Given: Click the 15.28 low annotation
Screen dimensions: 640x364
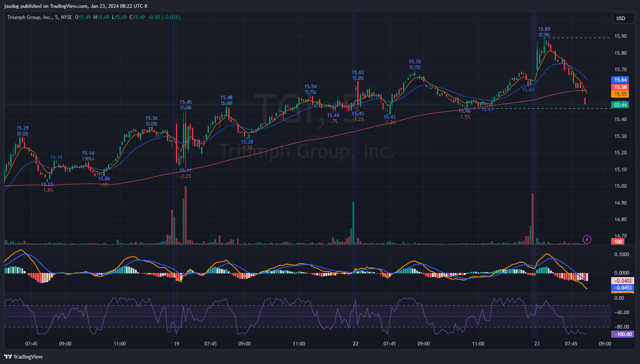Looking at the screenshot, I should tap(247, 142).
